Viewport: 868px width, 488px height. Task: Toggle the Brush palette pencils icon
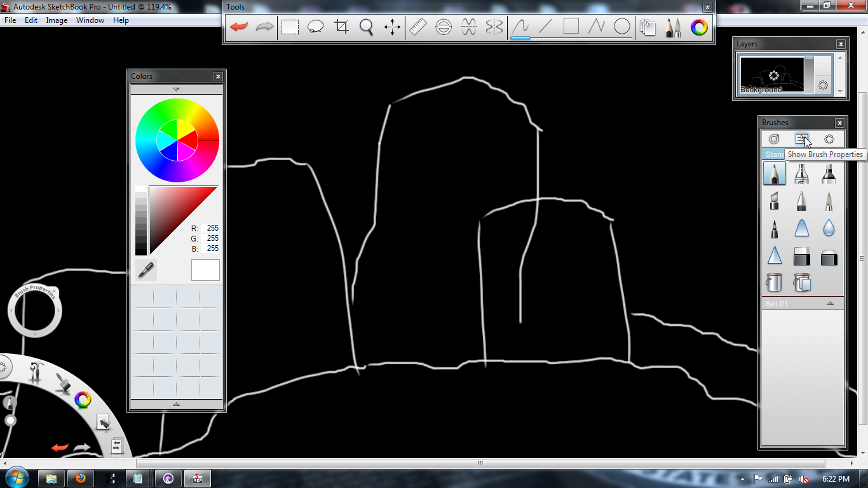(x=674, y=27)
